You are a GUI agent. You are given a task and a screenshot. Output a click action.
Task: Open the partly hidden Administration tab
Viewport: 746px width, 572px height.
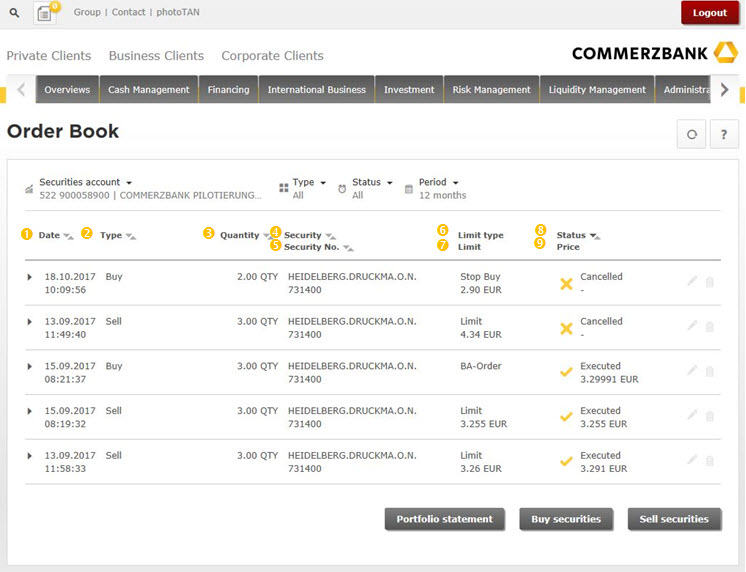[683, 89]
